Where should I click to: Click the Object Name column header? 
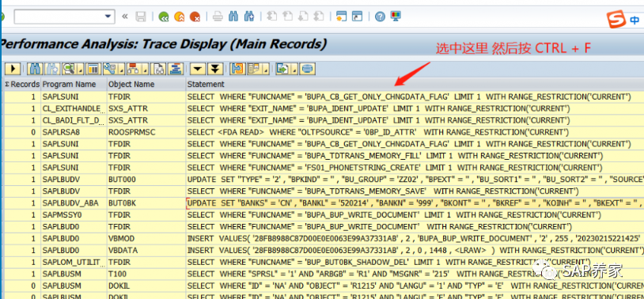tap(146, 84)
